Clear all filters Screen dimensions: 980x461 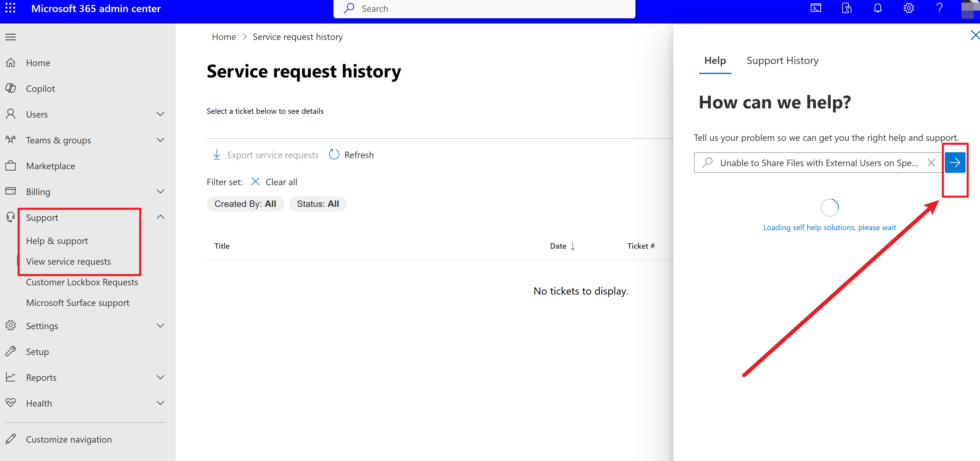coord(274,182)
